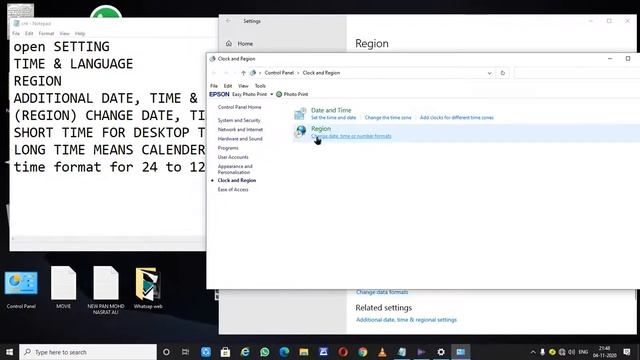This screenshot has width=640, height=360.
Task: Open Task View on the taskbar
Action: [x=185, y=352]
